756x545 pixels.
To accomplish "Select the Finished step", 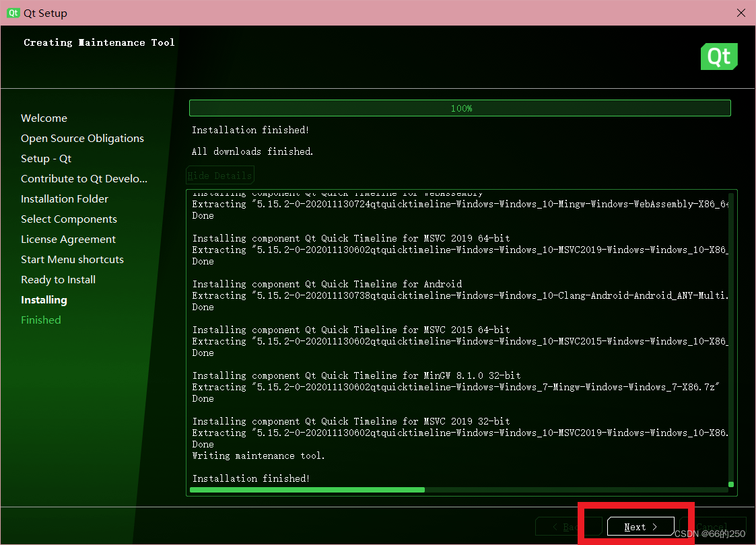I will pos(41,320).
